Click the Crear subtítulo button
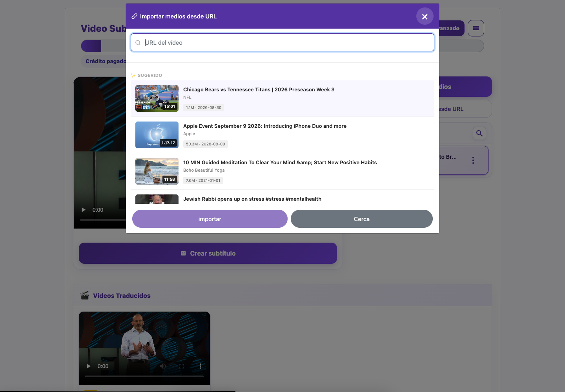This screenshot has height=392, width=565. (208, 253)
